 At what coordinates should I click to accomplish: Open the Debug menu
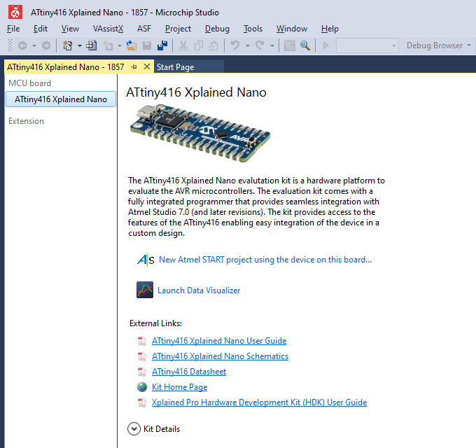[x=217, y=29]
